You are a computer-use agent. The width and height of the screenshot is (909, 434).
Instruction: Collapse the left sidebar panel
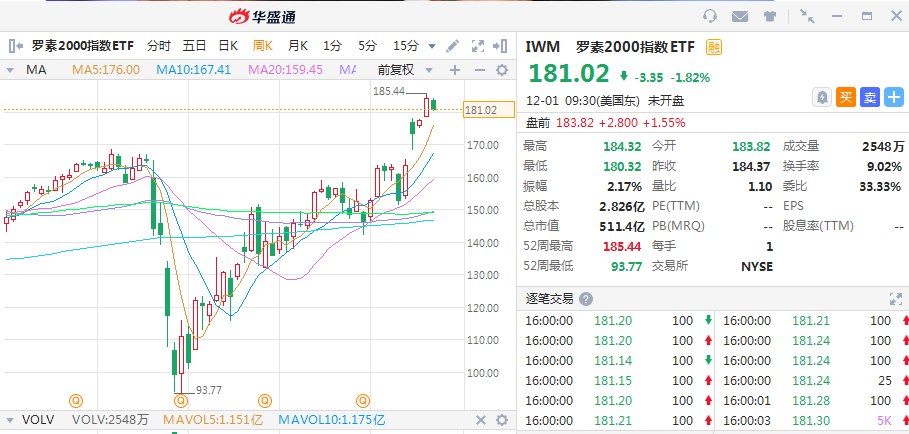(16, 46)
